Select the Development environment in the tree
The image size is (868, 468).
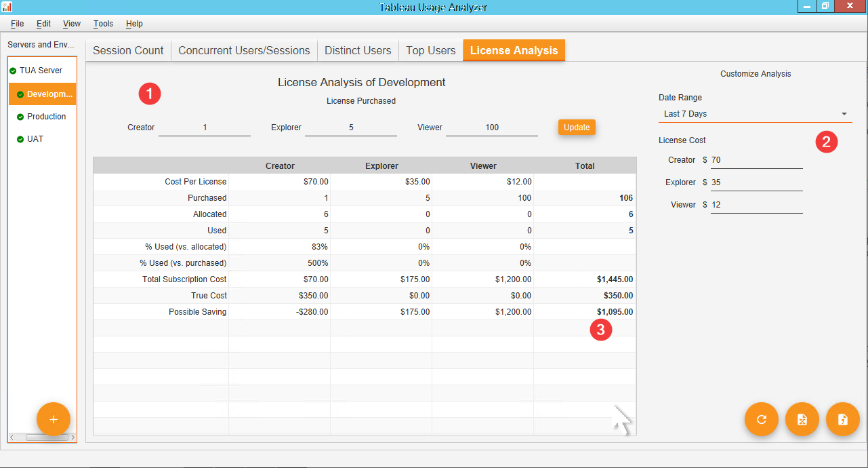(x=49, y=94)
